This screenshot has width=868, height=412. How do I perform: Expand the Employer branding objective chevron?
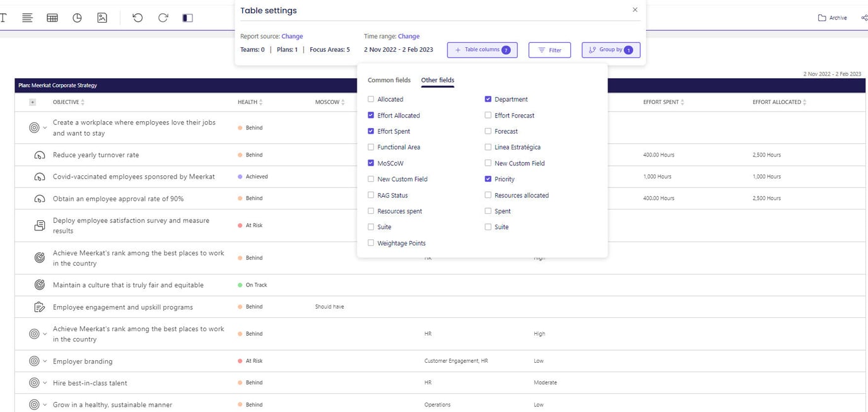click(x=45, y=361)
